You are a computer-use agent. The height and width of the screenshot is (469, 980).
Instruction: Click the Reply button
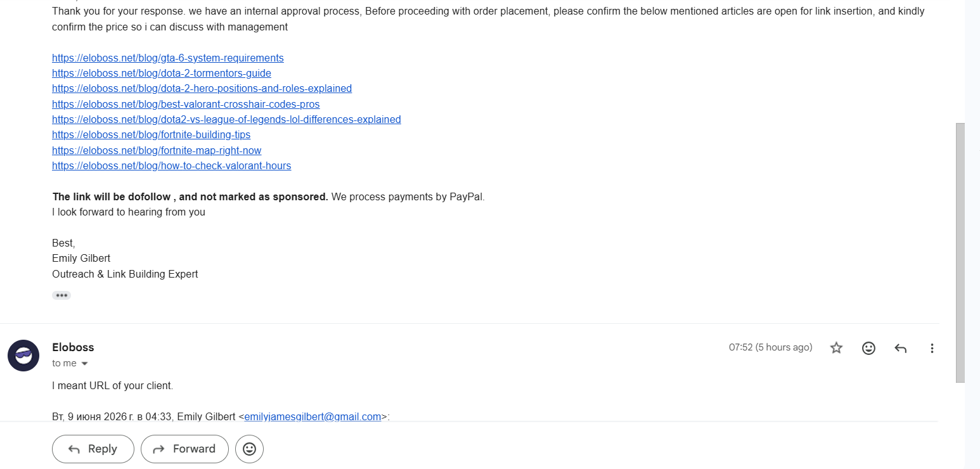(x=93, y=449)
